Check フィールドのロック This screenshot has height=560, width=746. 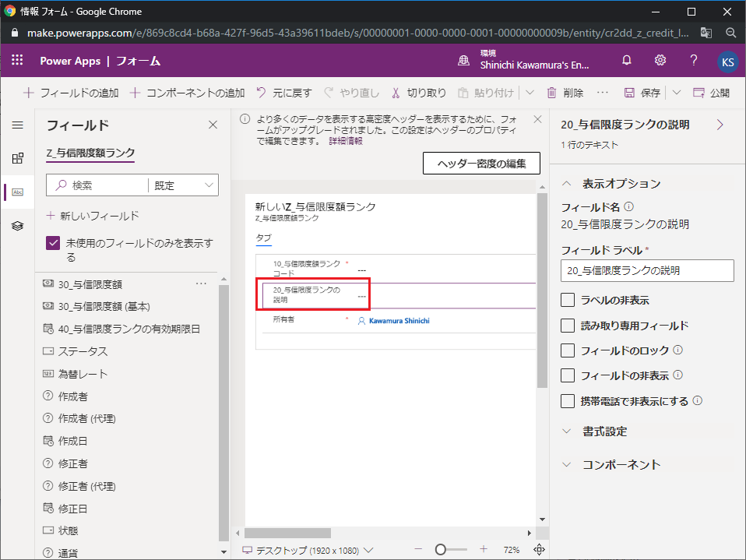point(568,350)
